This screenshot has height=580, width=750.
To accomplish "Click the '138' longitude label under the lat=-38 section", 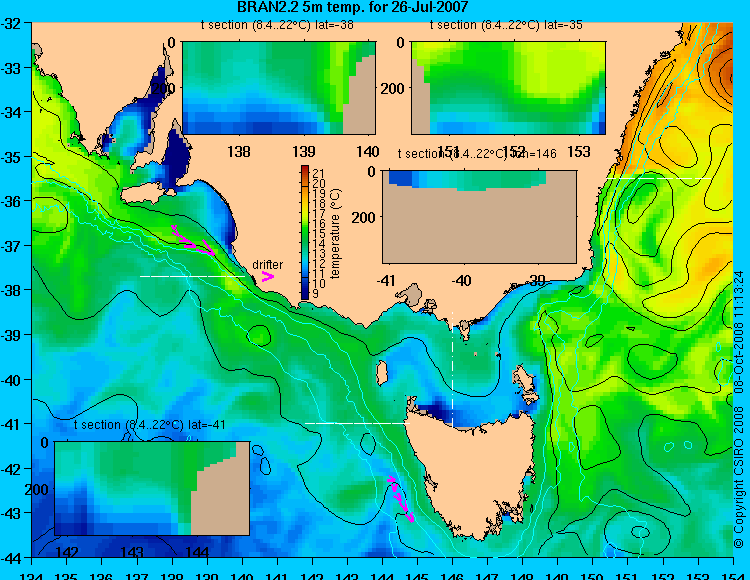I will click(x=239, y=152).
